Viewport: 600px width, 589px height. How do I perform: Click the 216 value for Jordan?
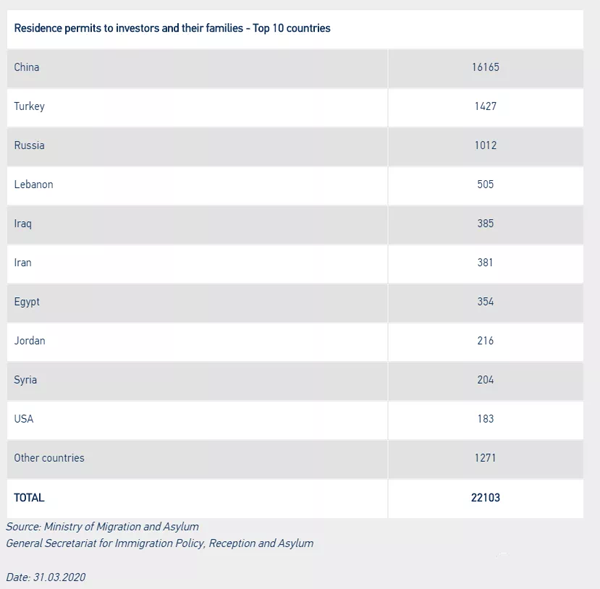pos(485,340)
